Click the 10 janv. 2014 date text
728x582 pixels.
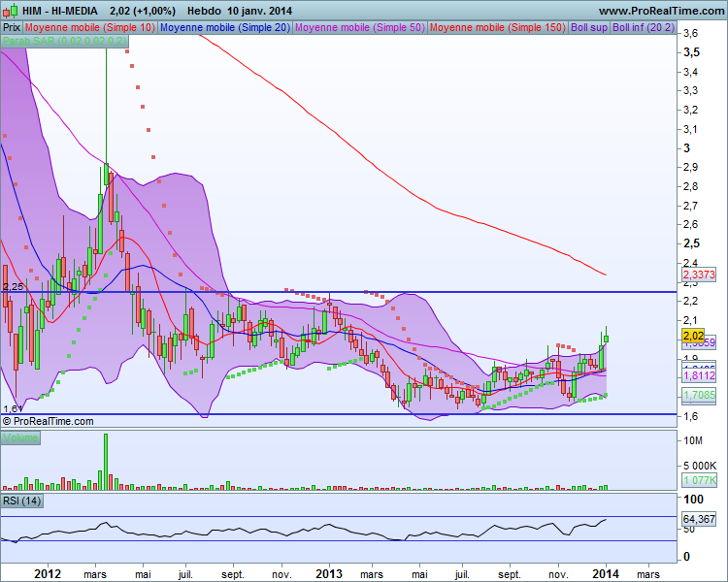pos(259,11)
